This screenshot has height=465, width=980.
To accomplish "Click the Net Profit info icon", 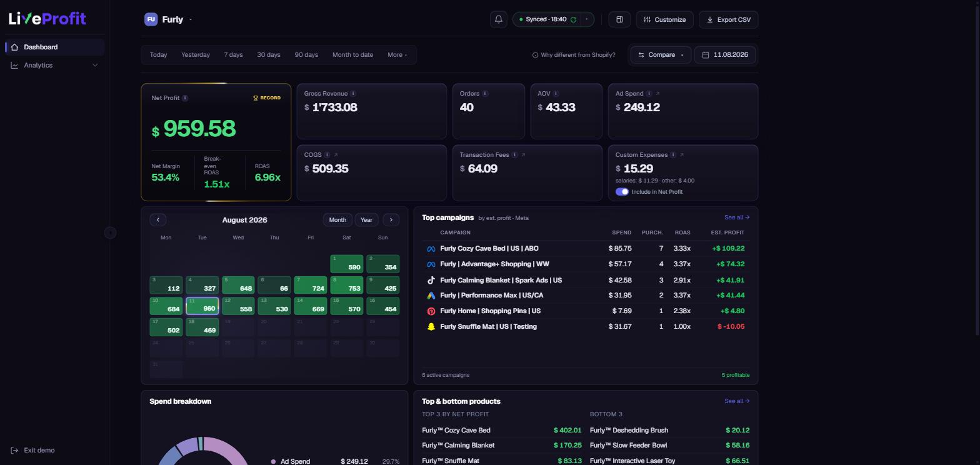I will click(x=185, y=98).
